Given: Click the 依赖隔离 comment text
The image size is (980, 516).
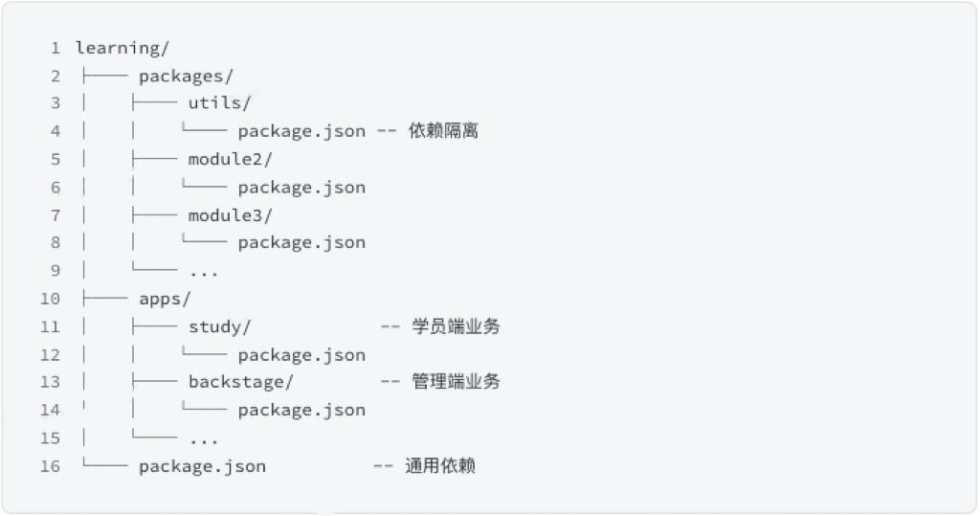Looking at the screenshot, I should pos(443,131).
